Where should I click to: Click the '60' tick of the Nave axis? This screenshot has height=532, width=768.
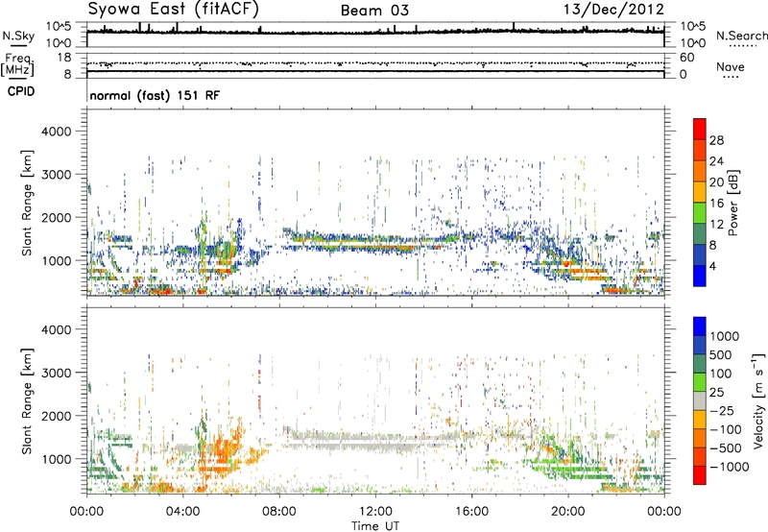pyautogui.click(x=687, y=58)
